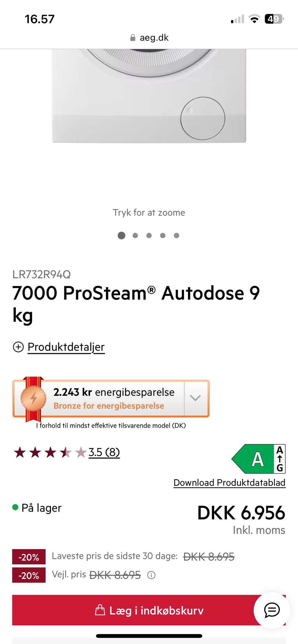Open the 3.5 (8) reviews link
Image resolution: width=298 pixels, height=644 pixels.
coord(104,452)
